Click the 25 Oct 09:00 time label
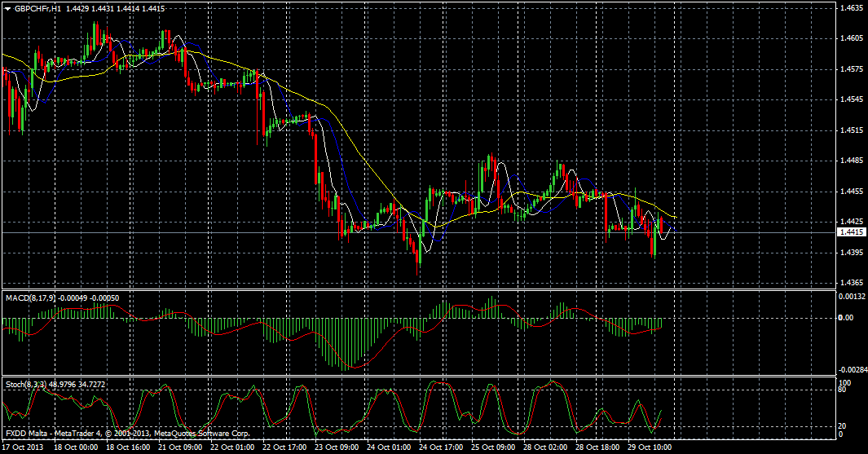 click(x=492, y=447)
